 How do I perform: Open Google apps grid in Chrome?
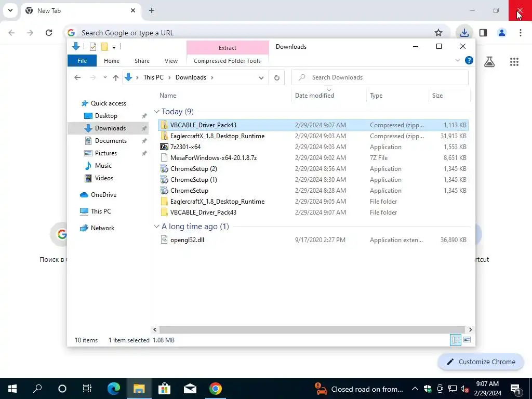[x=514, y=62]
